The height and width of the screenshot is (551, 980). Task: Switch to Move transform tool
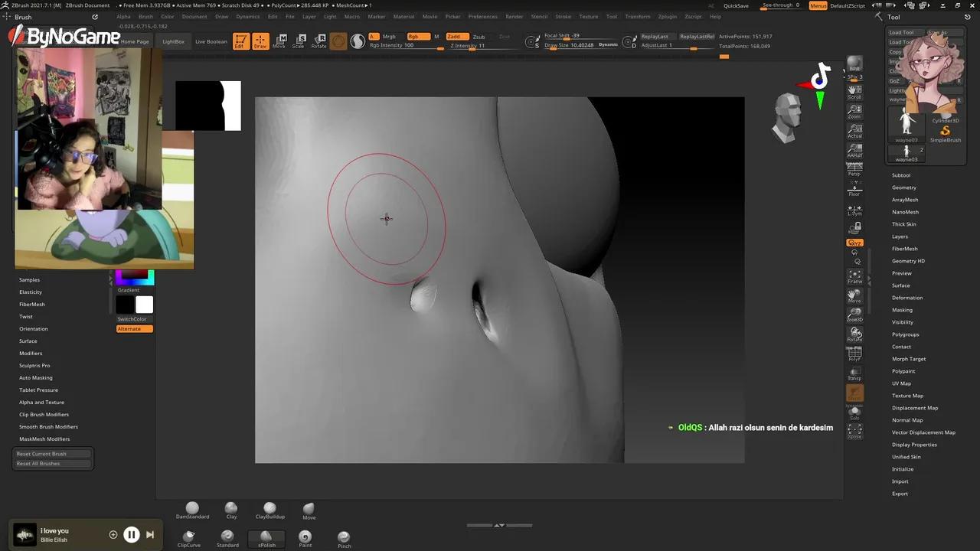click(279, 41)
